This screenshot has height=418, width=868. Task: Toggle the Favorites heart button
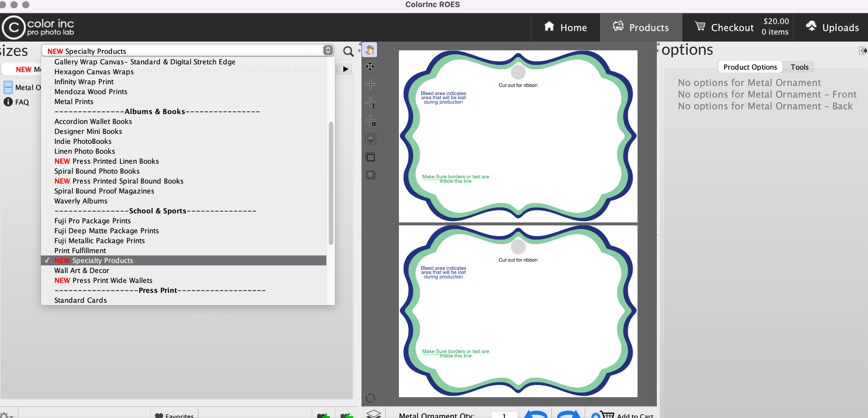[174, 415]
